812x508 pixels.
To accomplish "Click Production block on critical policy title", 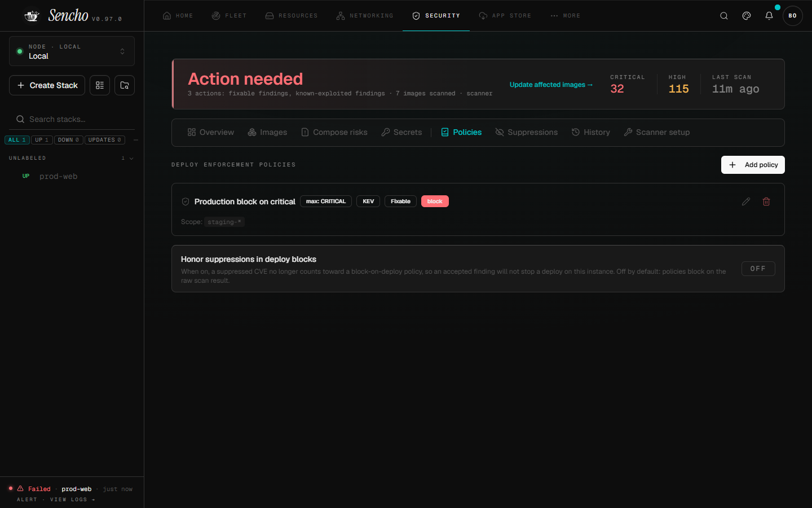I will [245, 202].
